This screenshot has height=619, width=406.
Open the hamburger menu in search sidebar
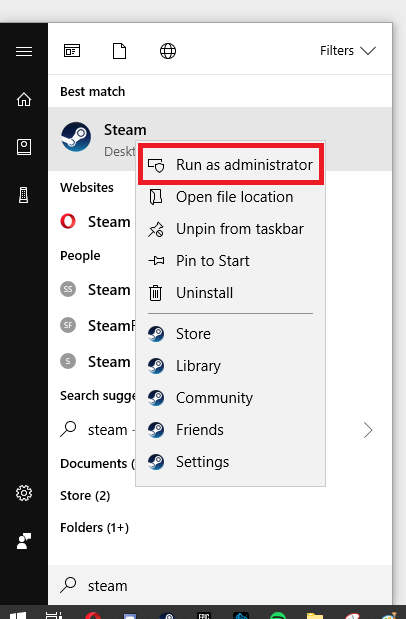[x=24, y=51]
